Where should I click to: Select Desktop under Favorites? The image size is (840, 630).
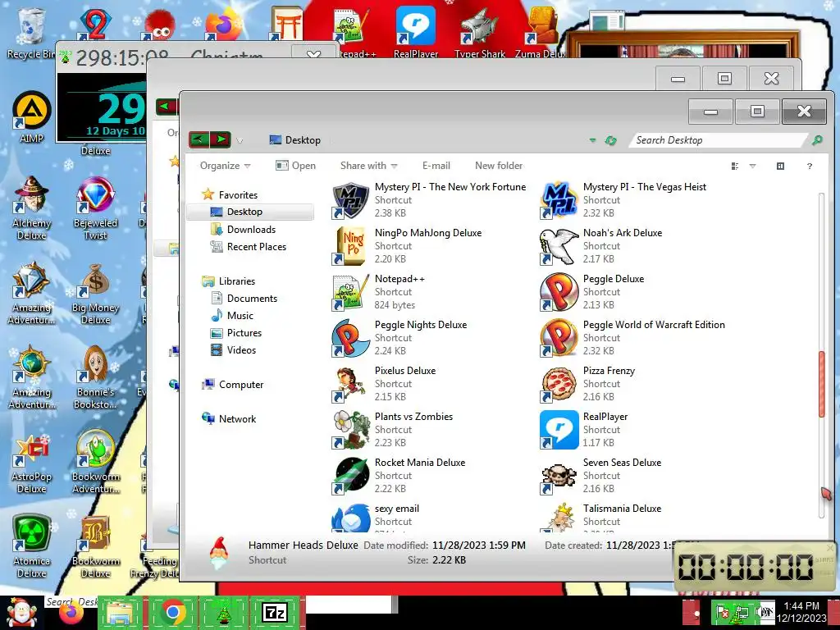(249, 212)
